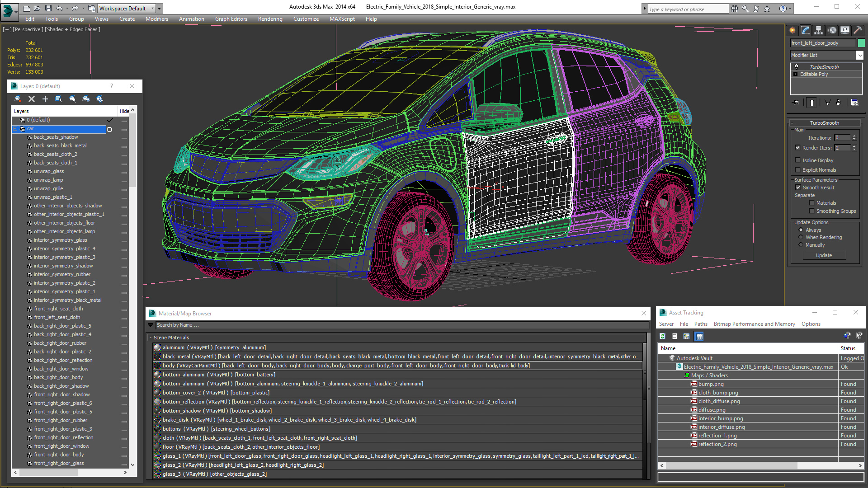Collapse the car layer tree
The height and width of the screenshot is (488, 868).
[x=15, y=129]
